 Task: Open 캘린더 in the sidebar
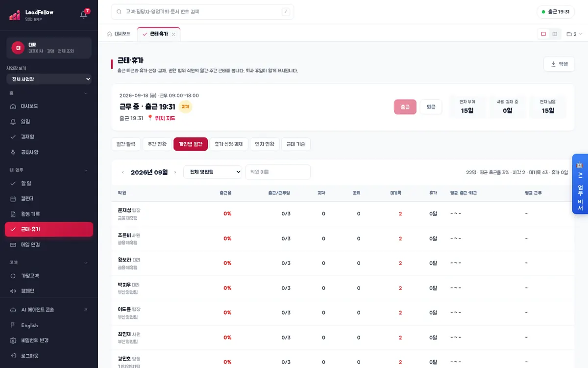pos(49,198)
